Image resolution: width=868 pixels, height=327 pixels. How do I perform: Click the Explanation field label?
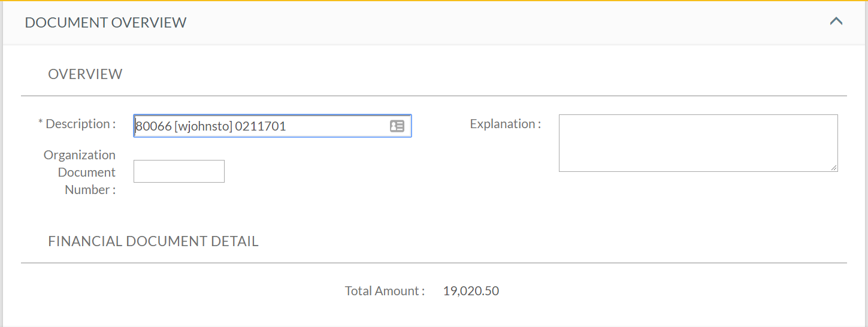point(506,124)
